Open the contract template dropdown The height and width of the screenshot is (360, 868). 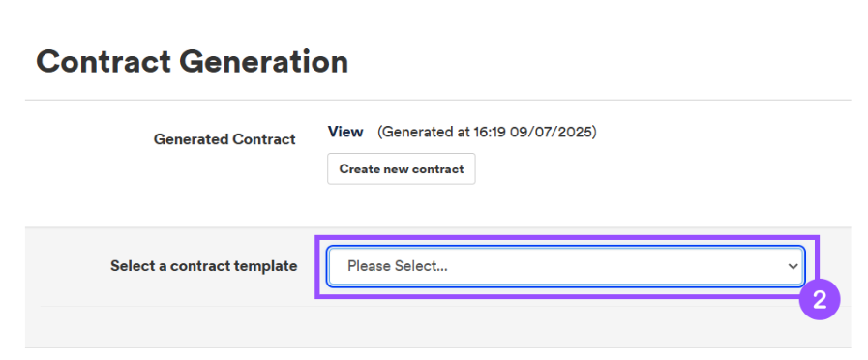565,266
